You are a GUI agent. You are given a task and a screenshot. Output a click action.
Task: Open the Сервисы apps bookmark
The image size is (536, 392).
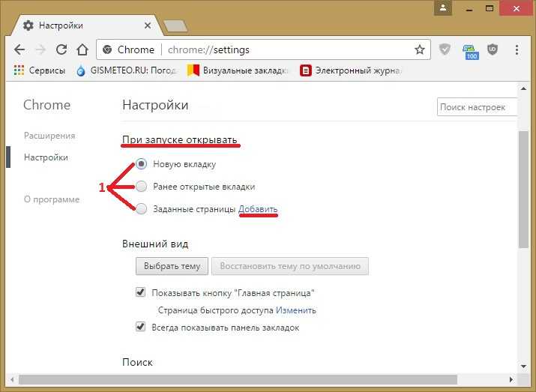tap(39, 70)
